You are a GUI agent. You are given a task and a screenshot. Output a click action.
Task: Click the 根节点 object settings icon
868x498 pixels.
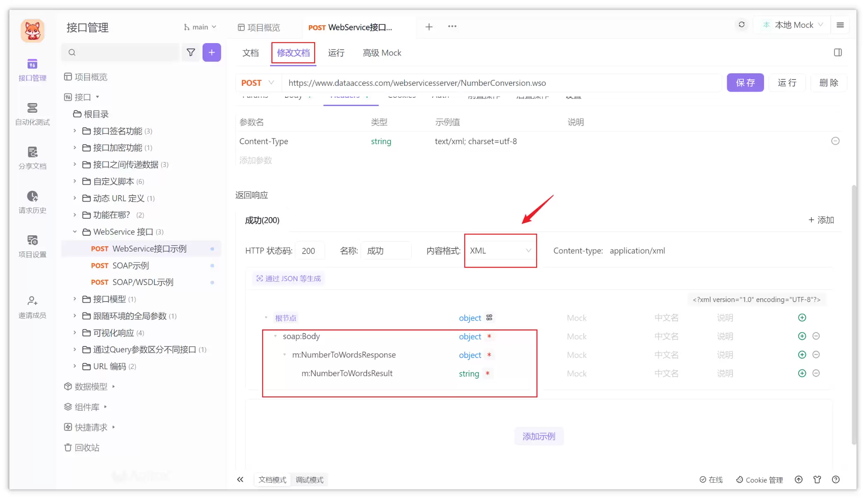(x=489, y=318)
